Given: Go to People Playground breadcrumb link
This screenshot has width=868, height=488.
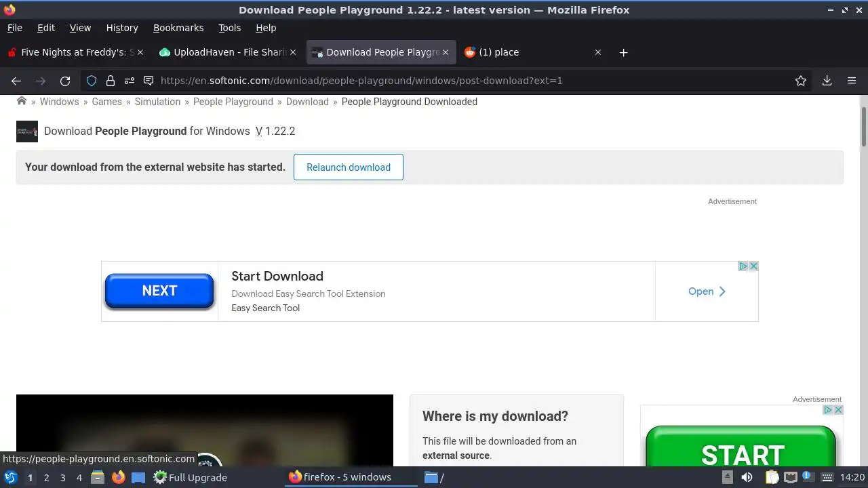Looking at the screenshot, I should click(233, 102).
